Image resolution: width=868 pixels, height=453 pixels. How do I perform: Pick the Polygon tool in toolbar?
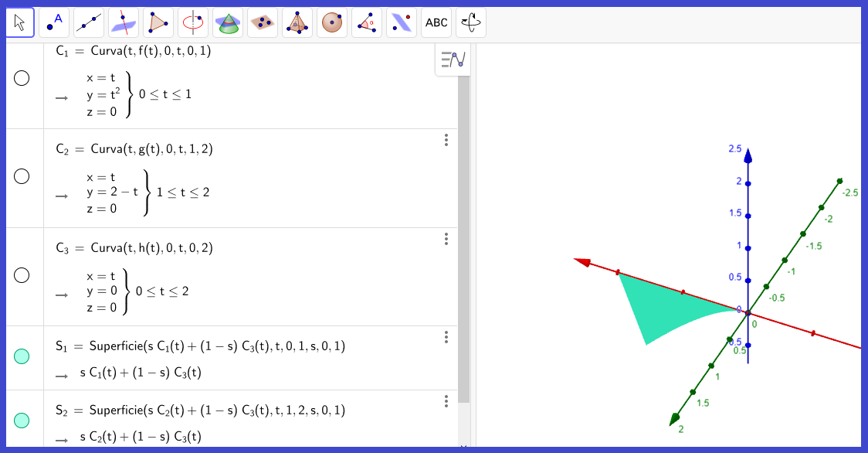click(x=158, y=23)
